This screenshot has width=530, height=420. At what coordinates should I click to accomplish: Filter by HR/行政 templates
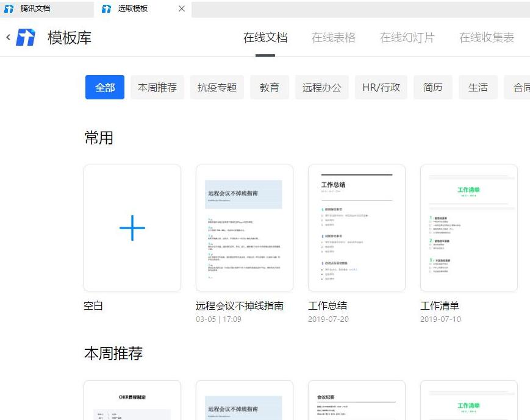click(381, 87)
